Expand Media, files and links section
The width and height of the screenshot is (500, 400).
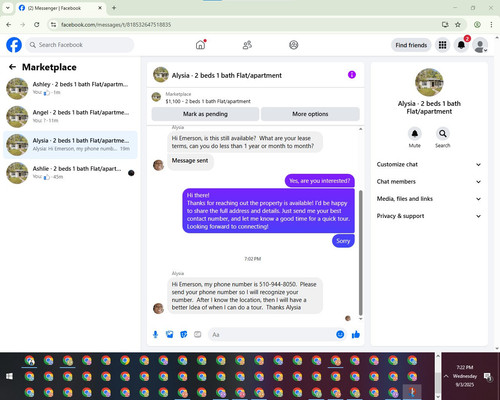click(x=429, y=199)
